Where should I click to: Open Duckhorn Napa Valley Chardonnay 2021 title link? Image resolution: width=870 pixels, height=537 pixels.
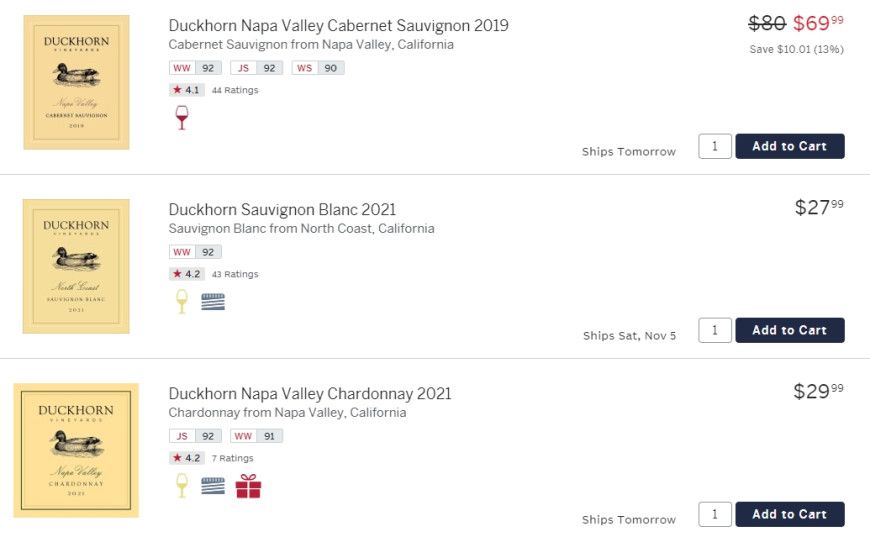310,394
